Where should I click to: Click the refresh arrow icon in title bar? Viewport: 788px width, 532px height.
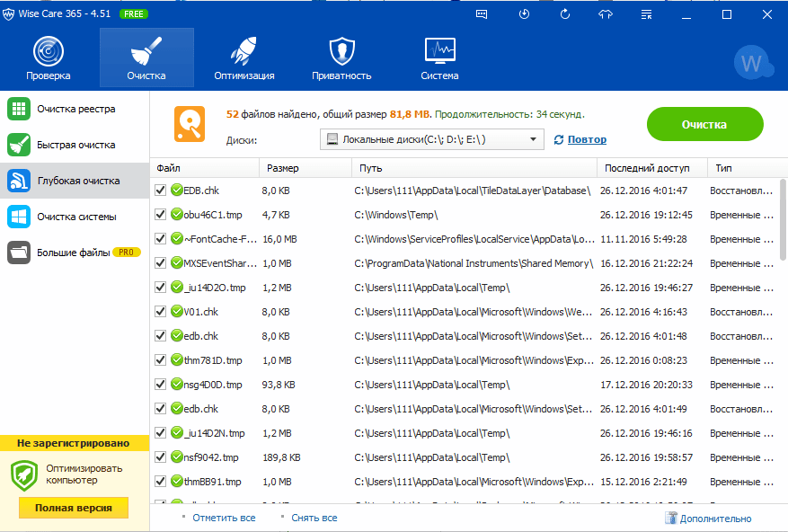(565, 14)
